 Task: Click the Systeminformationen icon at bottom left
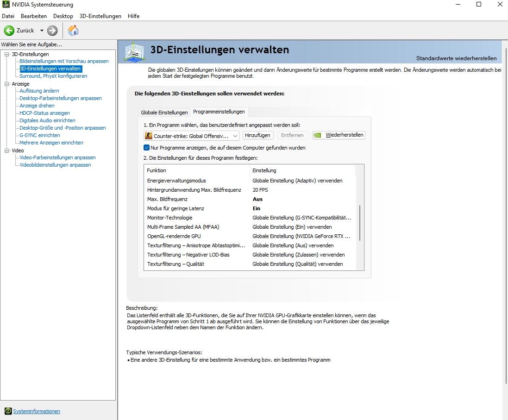(x=8, y=411)
